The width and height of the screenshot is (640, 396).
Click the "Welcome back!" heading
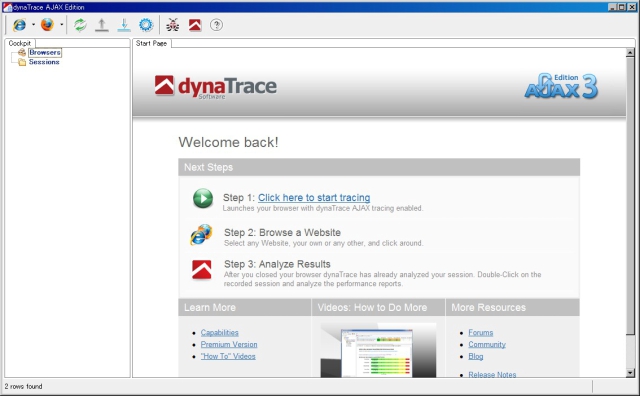pyautogui.click(x=229, y=142)
